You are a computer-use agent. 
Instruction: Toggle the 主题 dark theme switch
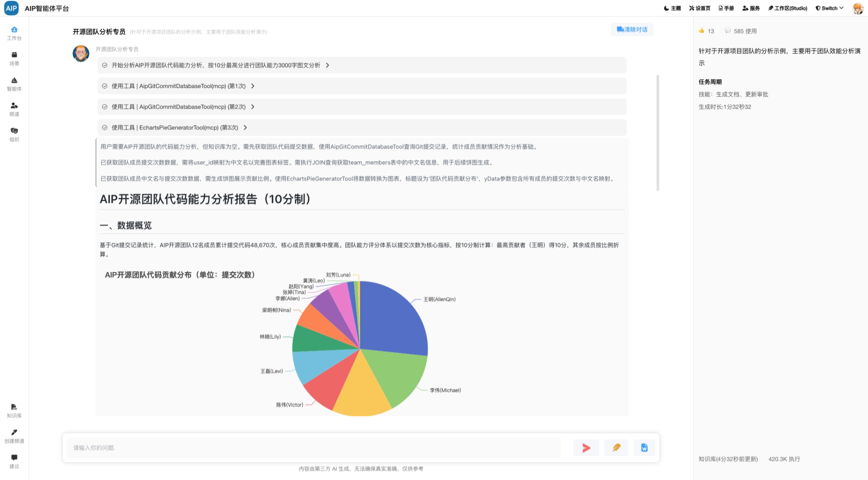coord(672,8)
